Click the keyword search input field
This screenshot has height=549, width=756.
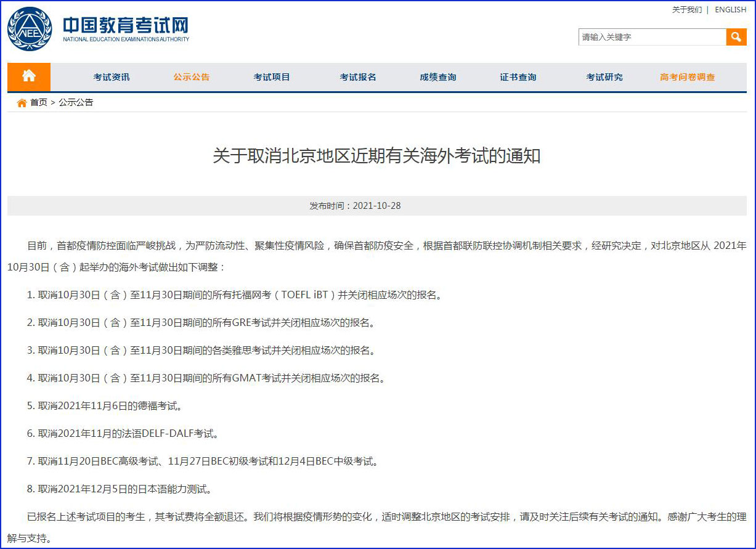[x=652, y=37]
